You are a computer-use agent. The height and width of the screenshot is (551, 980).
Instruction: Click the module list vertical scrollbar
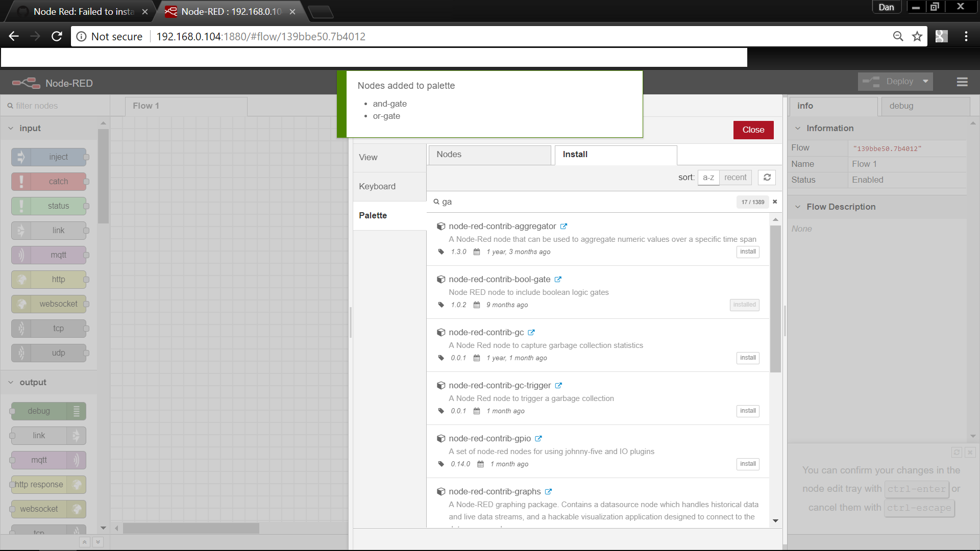pos(775,299)
